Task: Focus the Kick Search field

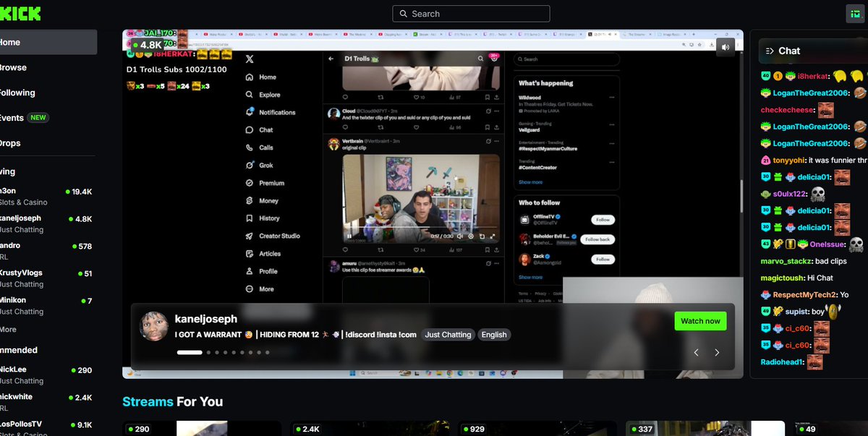Action: (x=471, y=14)
